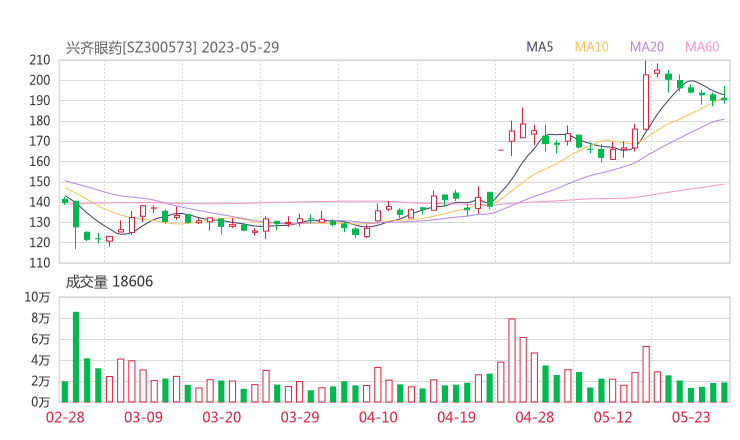Click the tall red candlestick reaching 210
740x440 pixels.
click(646, 102)
